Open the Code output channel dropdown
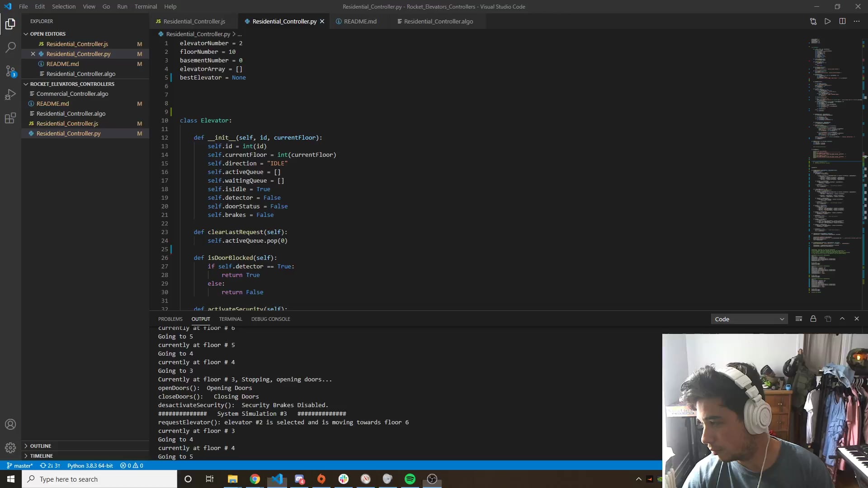Image resolution: width=868 pixels, height=488 pixels. click(749, 319)
